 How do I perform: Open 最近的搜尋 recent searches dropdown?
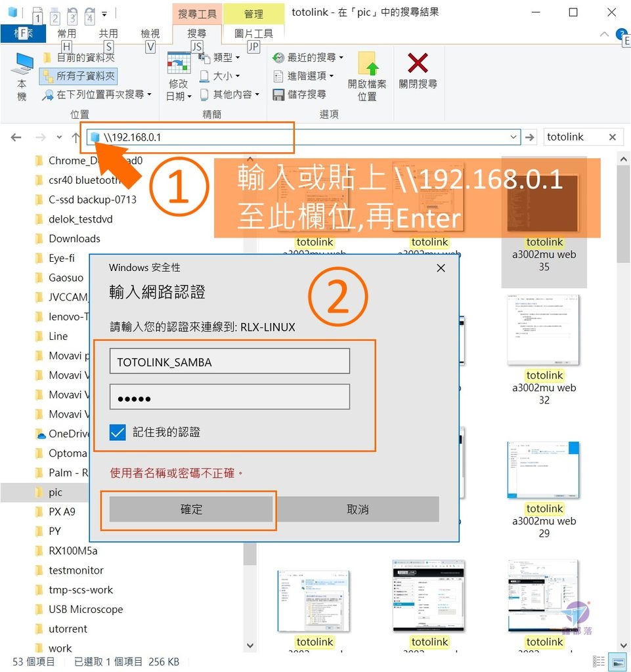(x=308, y=57)
